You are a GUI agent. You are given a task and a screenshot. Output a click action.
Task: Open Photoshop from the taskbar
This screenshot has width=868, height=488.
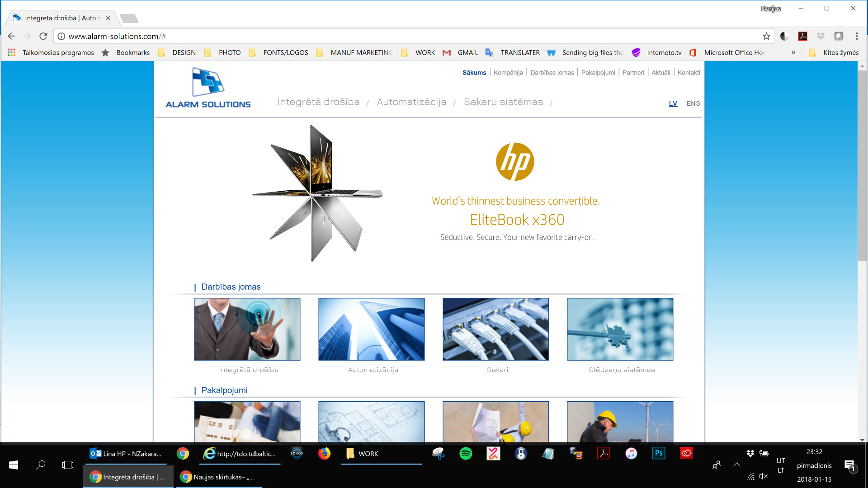[x=659, y=453]
